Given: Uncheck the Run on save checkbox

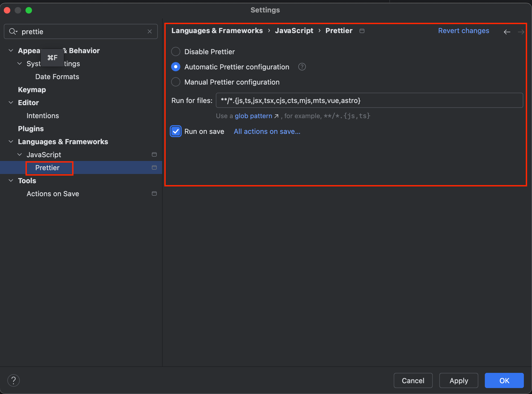Looking at the screenshot, I should coord(176,131).
